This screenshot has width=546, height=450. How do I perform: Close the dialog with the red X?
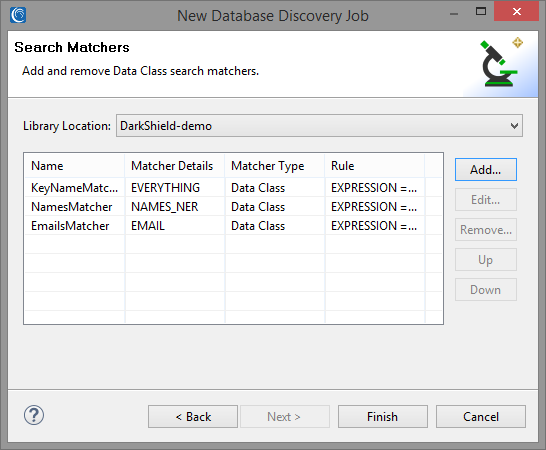pos(516,11)
